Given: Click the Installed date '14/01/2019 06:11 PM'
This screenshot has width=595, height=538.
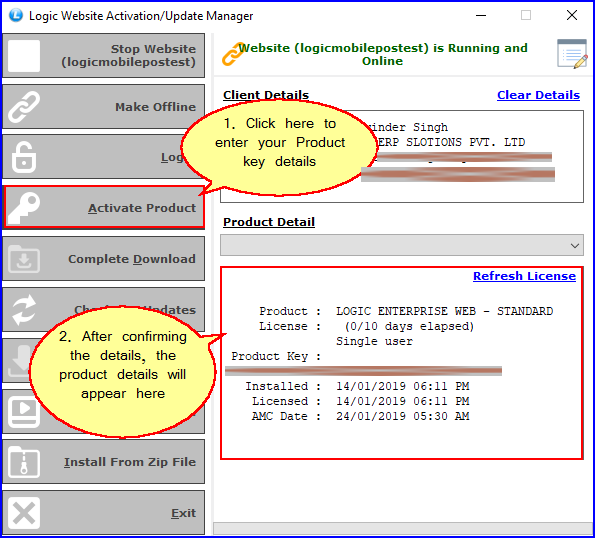Looking at the screenshot, I should [x=403, y=386].
